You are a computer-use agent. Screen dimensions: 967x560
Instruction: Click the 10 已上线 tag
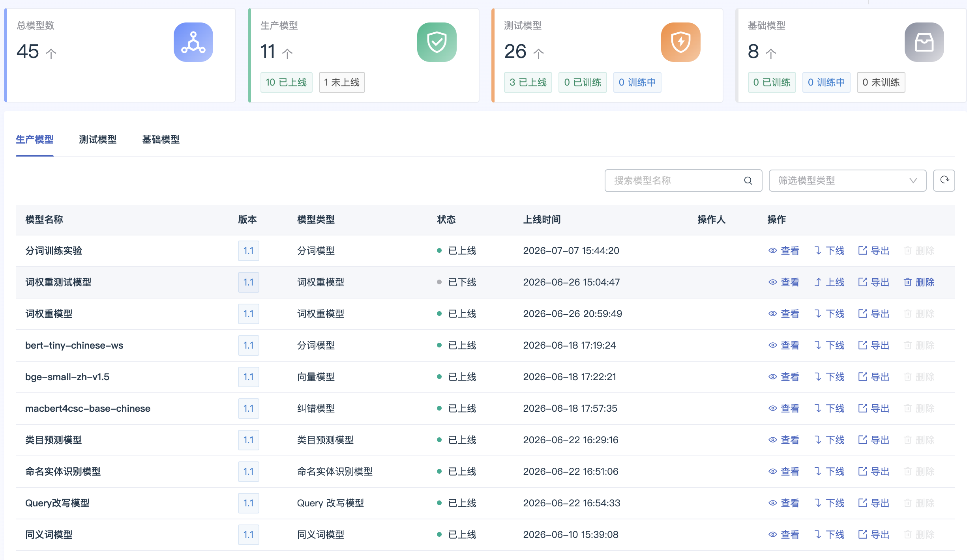pyautogui.click(x=286, y=82)
